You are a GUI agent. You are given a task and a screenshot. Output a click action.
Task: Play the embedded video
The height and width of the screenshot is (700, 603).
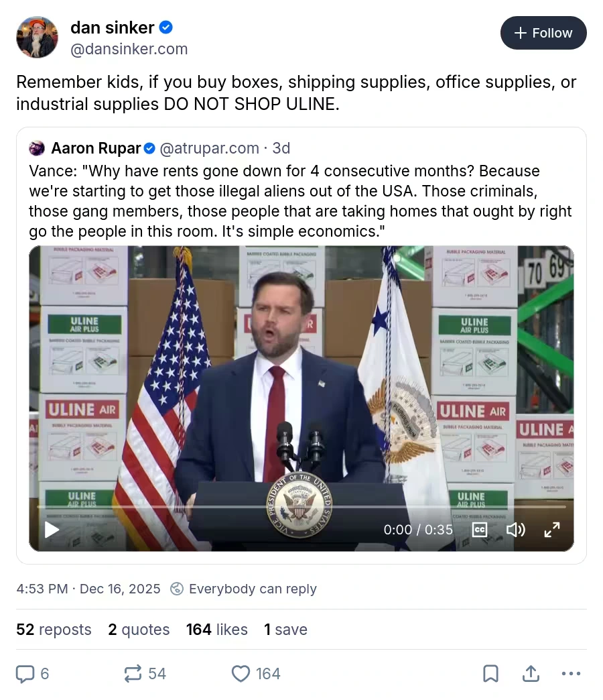point(52,530)
